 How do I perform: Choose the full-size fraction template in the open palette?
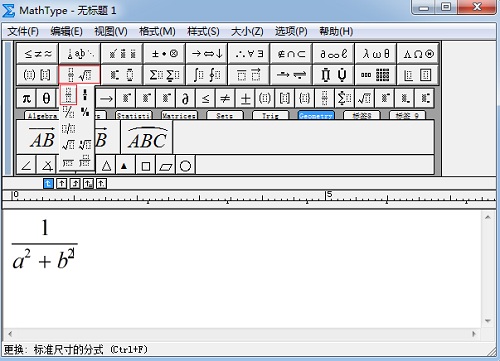[68, 95]
